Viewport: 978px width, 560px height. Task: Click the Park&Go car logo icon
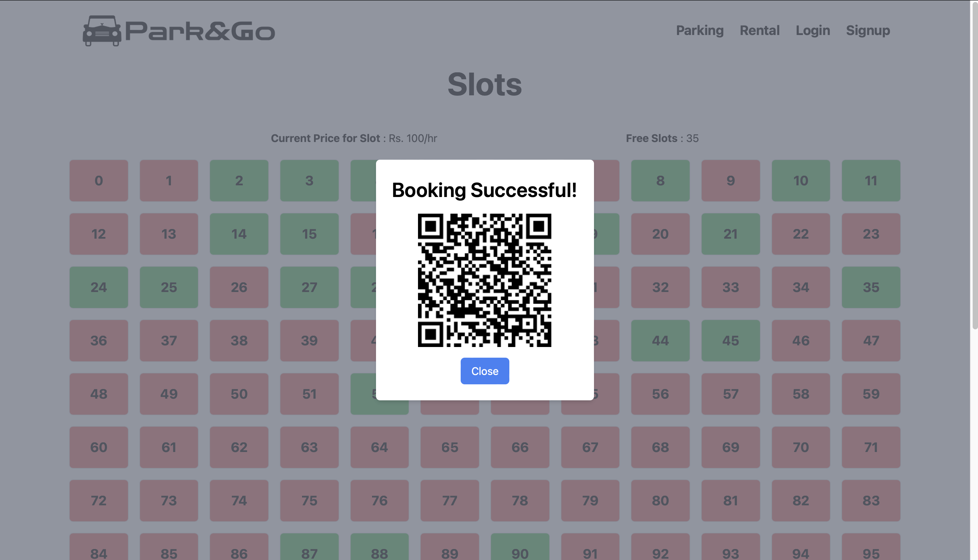coord(102,31)
